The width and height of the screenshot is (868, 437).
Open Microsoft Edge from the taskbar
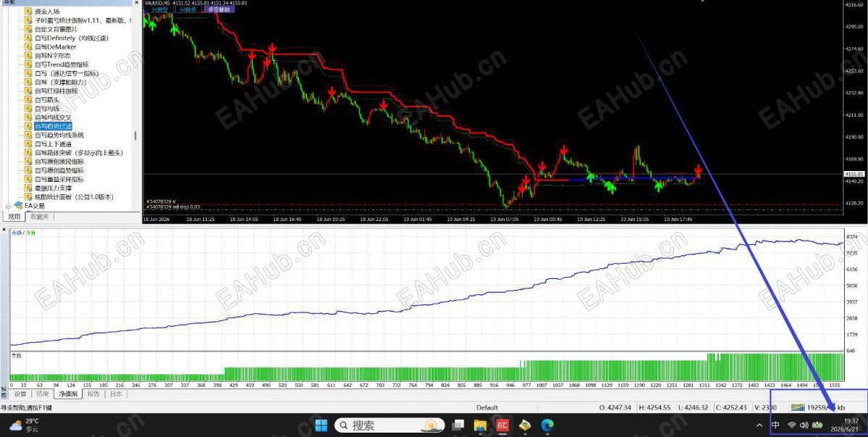click(547, 425)
